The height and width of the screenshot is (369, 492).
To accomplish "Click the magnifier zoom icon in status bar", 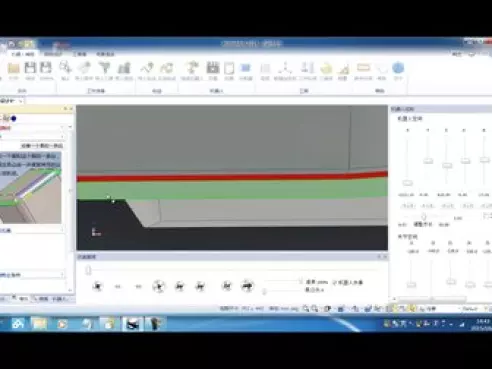I will 306,309.
